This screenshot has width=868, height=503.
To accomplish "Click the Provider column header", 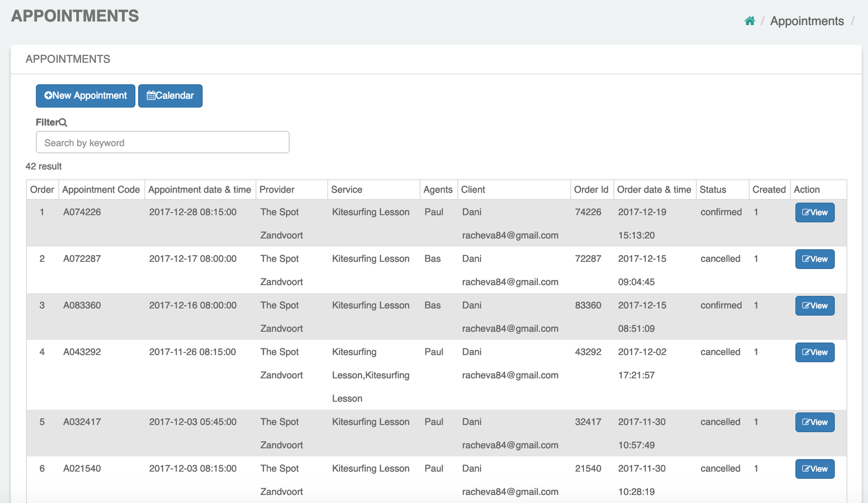I will pyautogui.click(x=277, y=190).
